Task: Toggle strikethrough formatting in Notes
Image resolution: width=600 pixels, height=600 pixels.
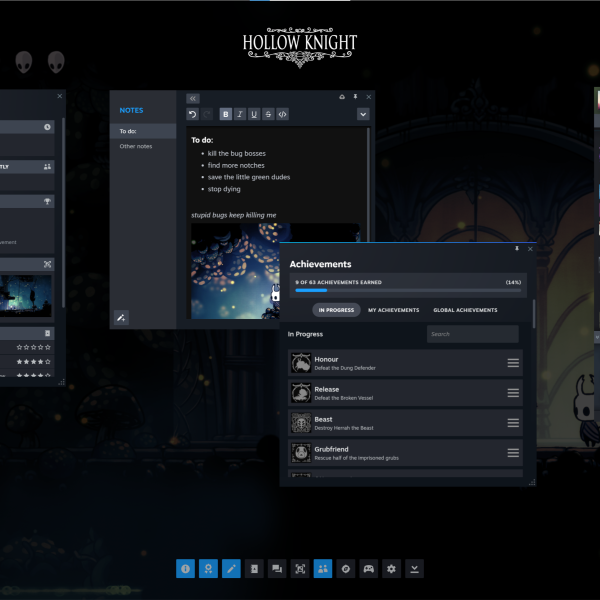Action: [x=268, y=114]
